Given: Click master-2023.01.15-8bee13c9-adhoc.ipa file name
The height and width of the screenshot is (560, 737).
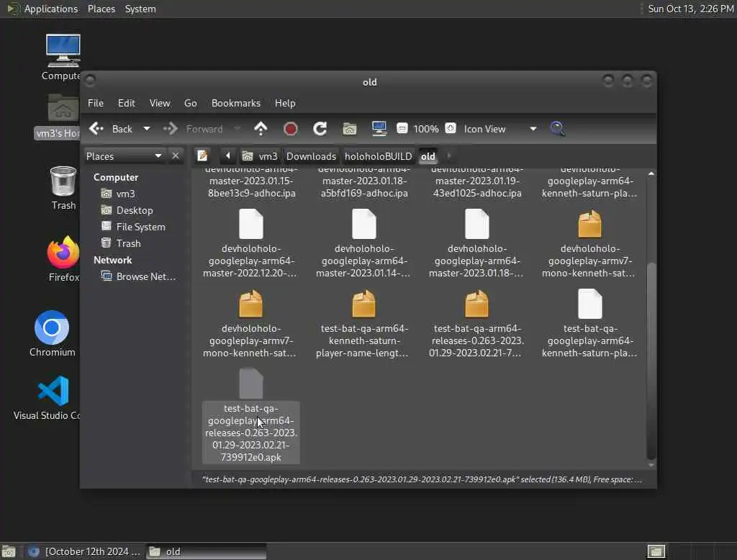Looking at the screenshot, I should point(251,186).
